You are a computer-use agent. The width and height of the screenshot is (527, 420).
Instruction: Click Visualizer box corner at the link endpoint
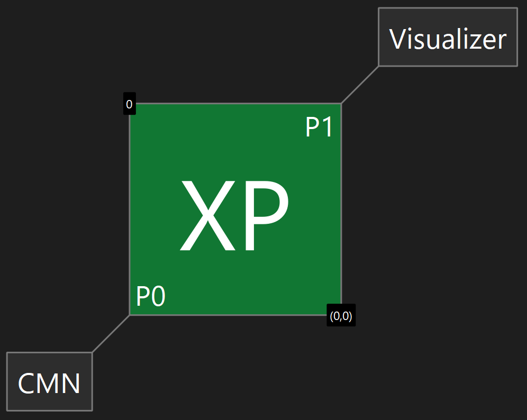point(379,66)
